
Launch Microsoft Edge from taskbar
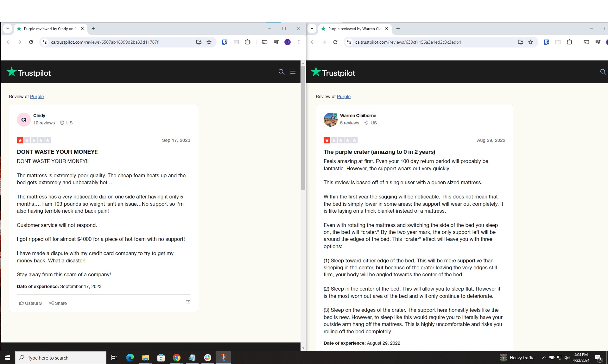(130, 358)
